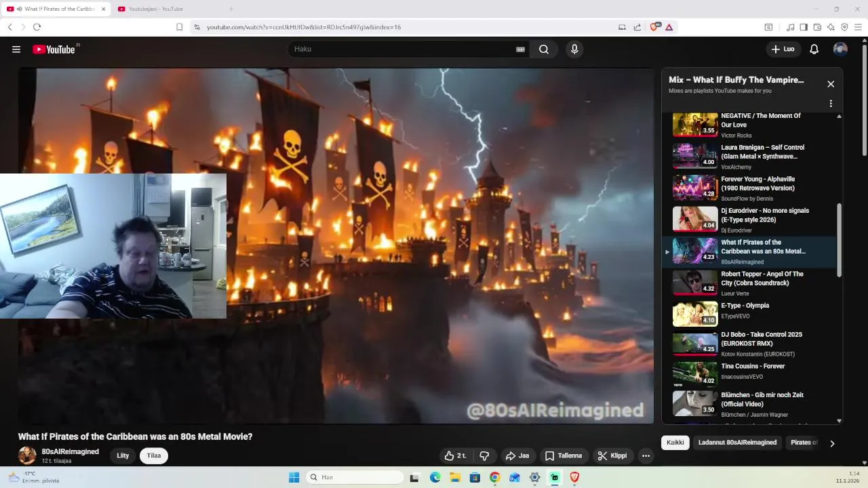Toggle the browser sidebar panel
Screen dimensions: 868x488
tap(804, 27)
